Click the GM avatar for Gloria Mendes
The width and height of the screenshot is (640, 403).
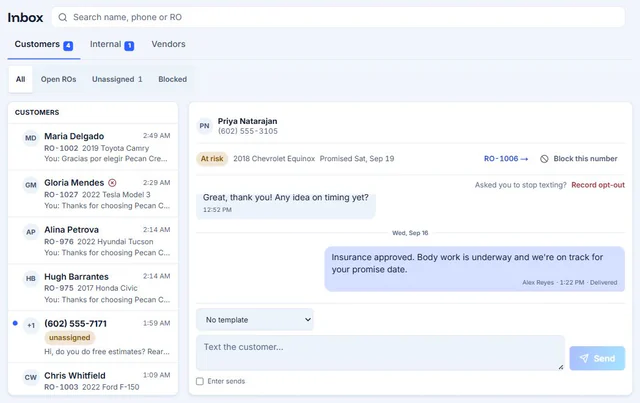(x=31, y=185)
